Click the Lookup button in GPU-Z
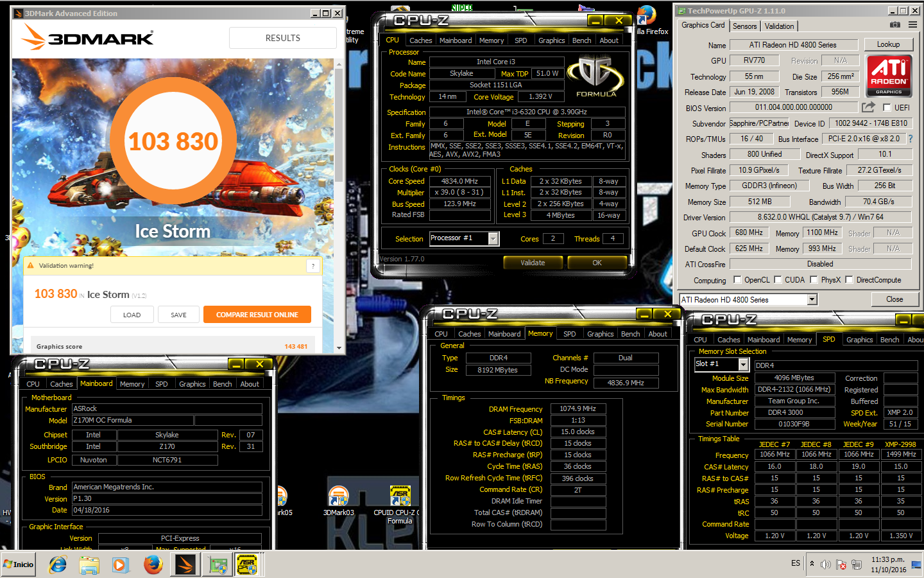Screen dimensions: 924x578 pyautogui.click(x=888, y=44)
